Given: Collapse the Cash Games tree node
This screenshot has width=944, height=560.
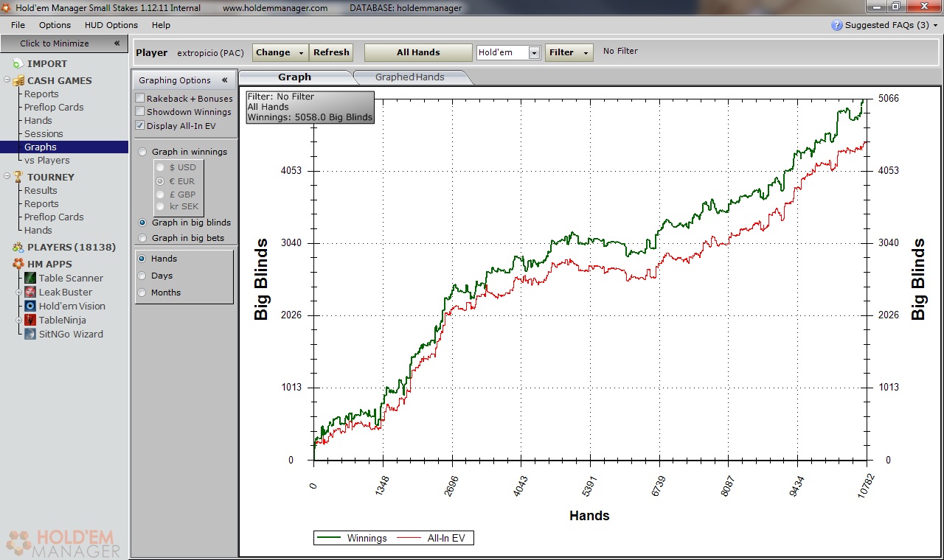Looking at the screenshot, I should point(7,80).
